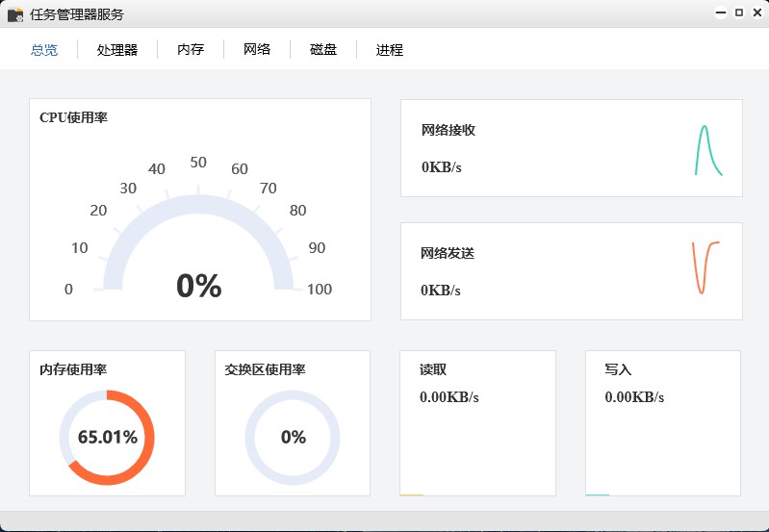Open the 处理器 processor tab

[x=117, y=50]
